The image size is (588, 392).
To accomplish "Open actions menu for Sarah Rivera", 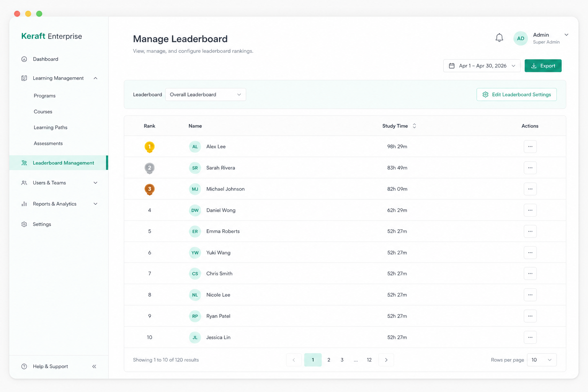I will [x=530, y=168].
